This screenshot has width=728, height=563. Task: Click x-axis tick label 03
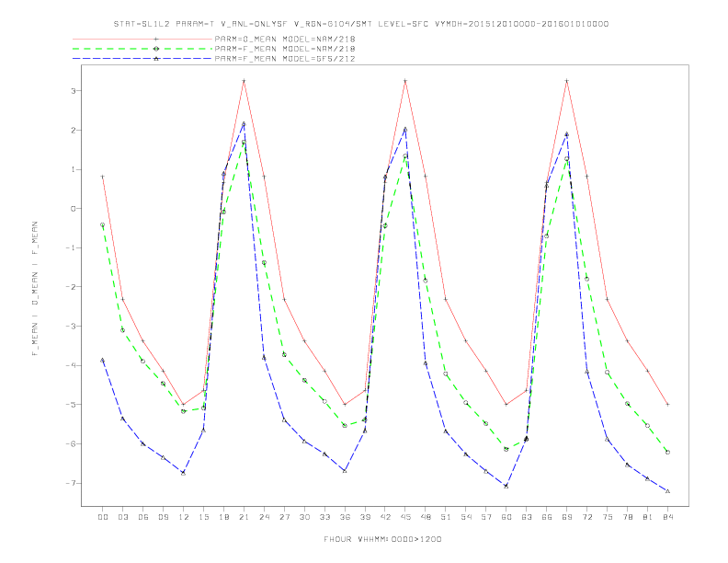pos(122,517)
